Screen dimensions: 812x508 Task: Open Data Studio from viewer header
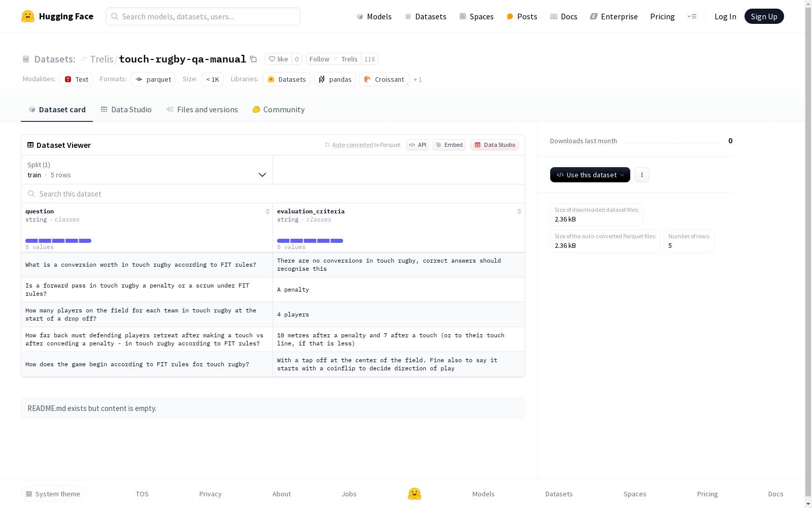pyautogui.click(x=494, y=145)
